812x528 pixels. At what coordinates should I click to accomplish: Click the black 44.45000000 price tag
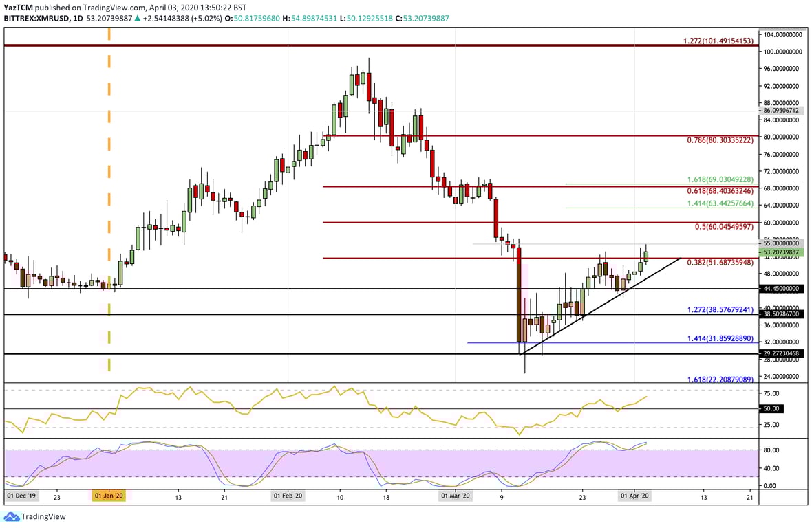click(x=781, y=288)
